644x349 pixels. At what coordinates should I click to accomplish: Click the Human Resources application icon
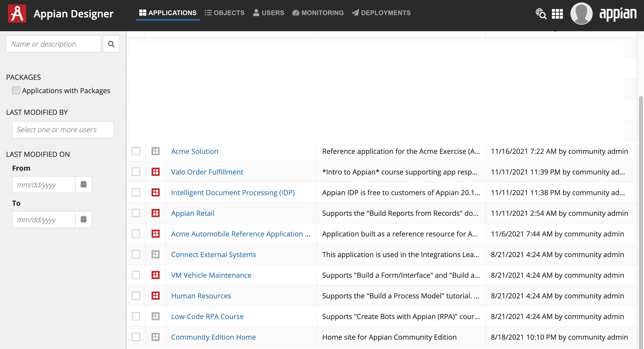coord(156,296)
